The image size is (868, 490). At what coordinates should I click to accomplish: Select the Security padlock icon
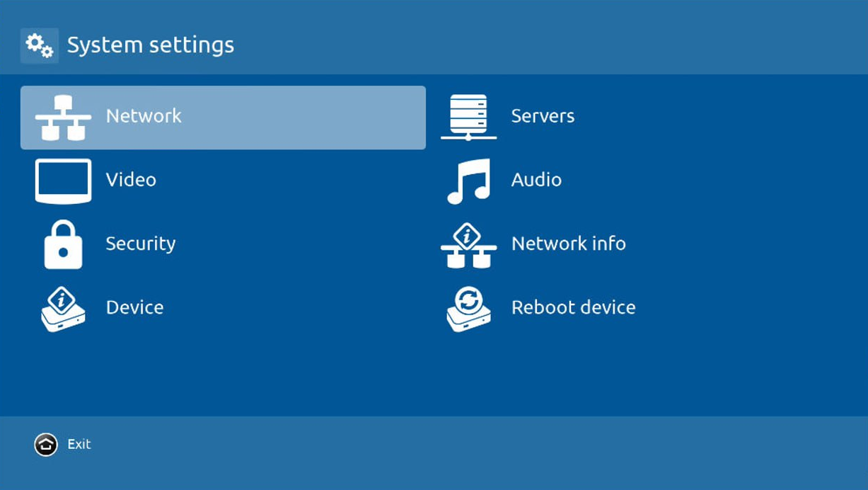point(63,244)
